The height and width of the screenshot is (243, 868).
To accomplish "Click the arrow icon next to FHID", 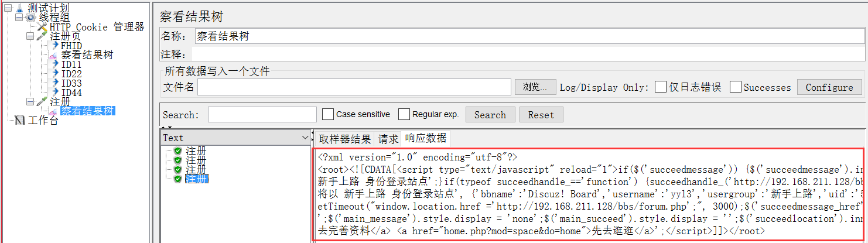I will (55, 46).
